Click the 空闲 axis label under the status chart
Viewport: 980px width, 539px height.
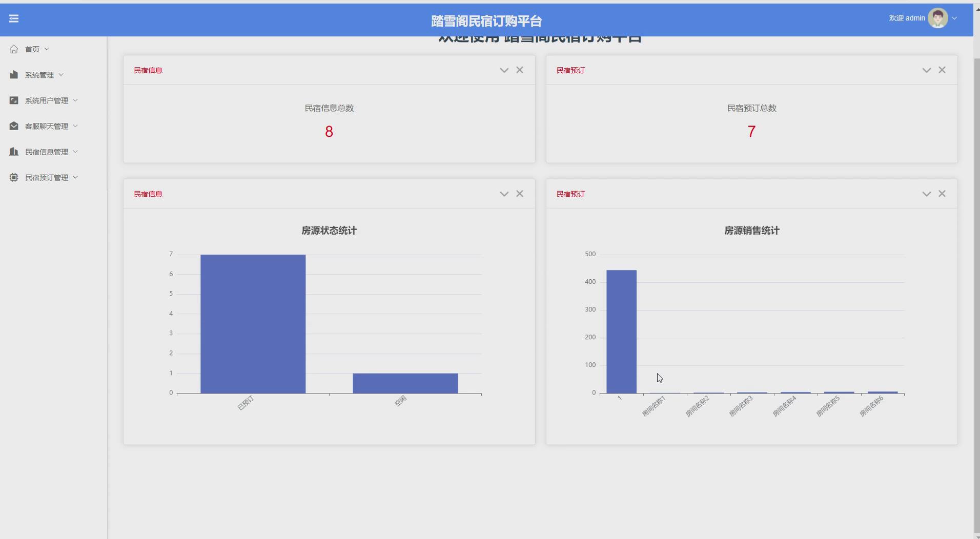tap(401, 401)
